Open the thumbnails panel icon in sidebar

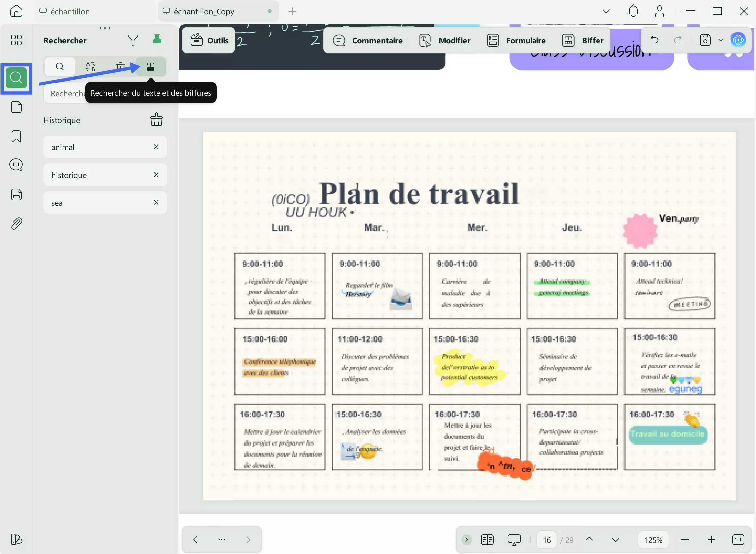pyautogui.click(x=16, y=40)
